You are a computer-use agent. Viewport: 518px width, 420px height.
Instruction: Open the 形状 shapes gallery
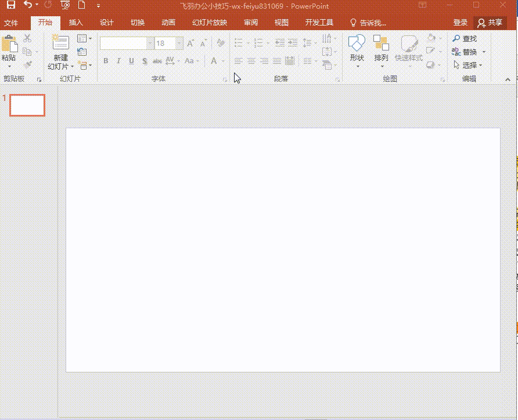357,49
